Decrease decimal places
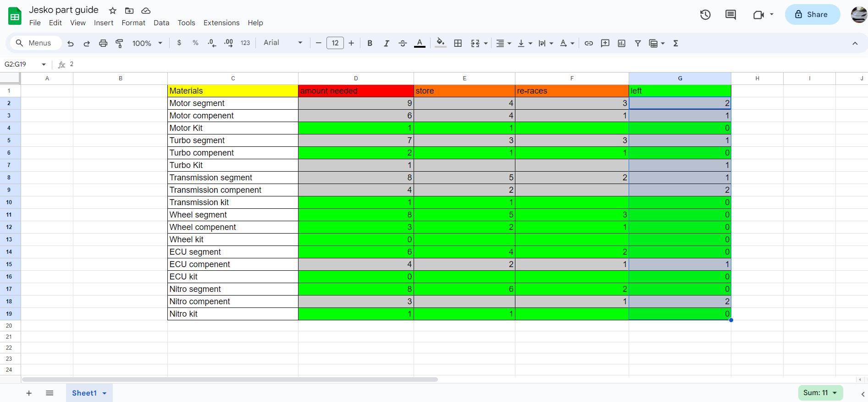Image resolution: width=868 pixels, height=402 pixels. click(x=212, y=43)
